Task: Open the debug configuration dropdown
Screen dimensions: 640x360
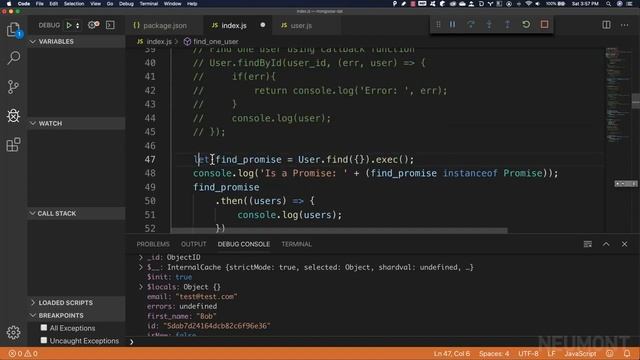Action: (x=78, y=25)
